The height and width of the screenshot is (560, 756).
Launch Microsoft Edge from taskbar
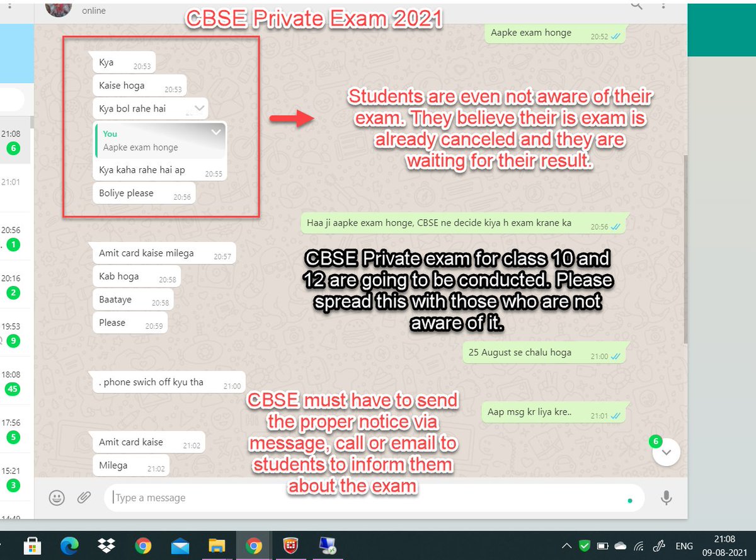pyautogui.click(x=69, y=546)
